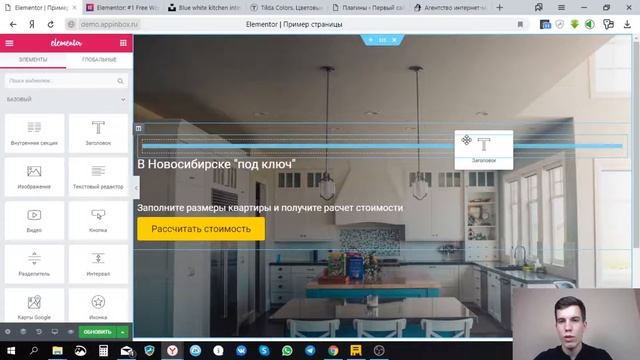Open Windows taskbar search
The image size is (640, 360).
[x=34, y=351]
